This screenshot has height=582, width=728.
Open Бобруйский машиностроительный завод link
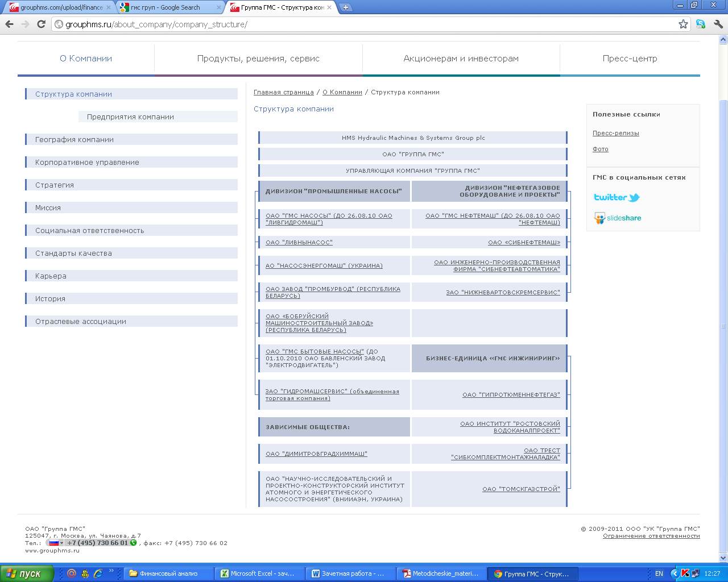[x=319, y=323]
